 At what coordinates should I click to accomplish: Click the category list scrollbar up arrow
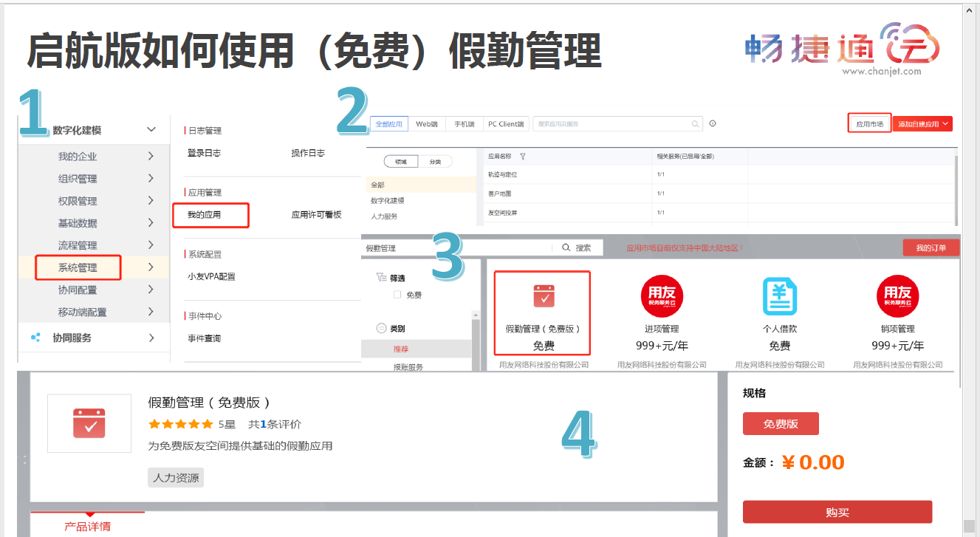[476, 316]
